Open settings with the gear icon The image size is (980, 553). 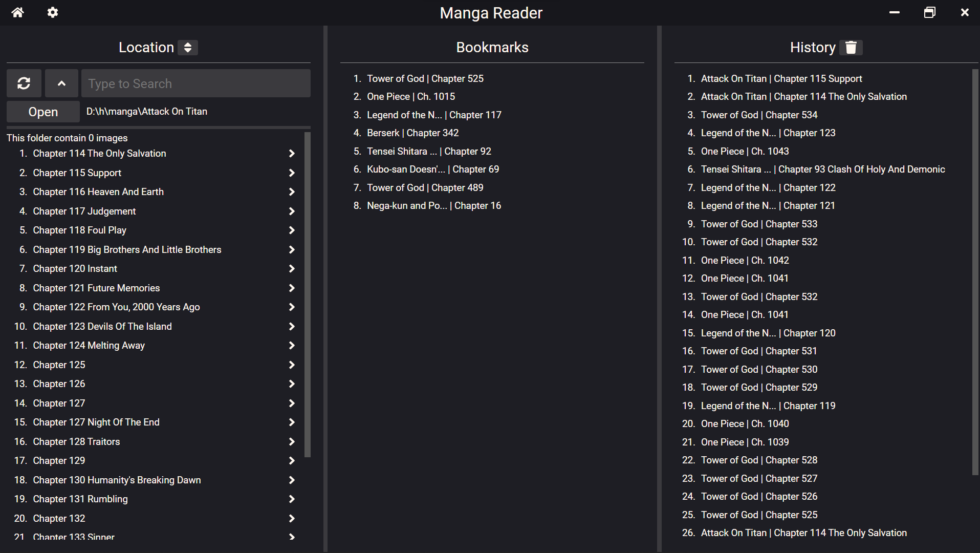[53, 12]
